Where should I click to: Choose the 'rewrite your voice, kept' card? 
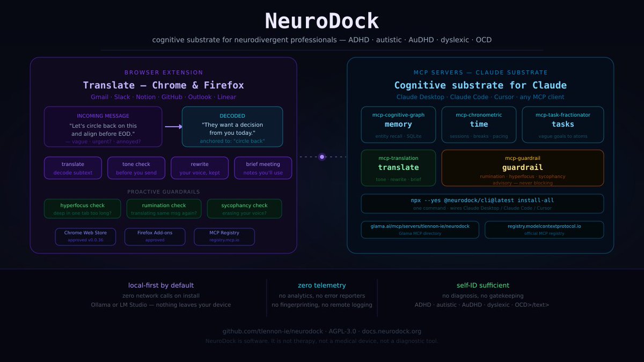pos(200,168)
